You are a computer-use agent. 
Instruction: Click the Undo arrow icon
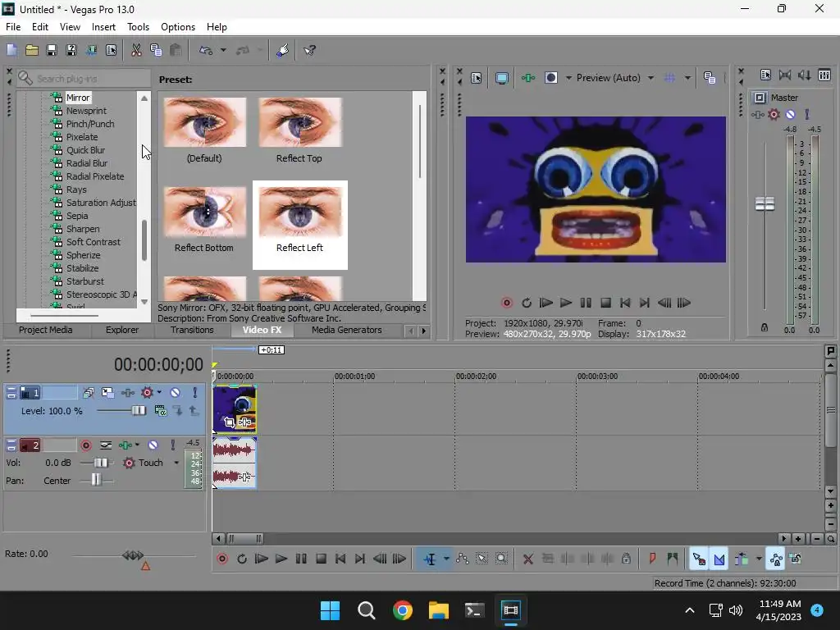tap(206, 50)
